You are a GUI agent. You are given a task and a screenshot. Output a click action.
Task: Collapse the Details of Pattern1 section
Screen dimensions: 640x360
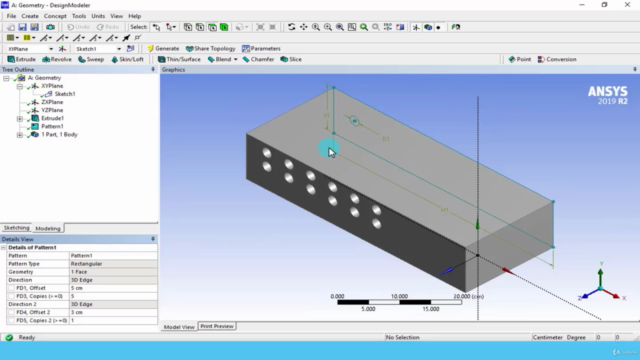click(x=4, y=248)
